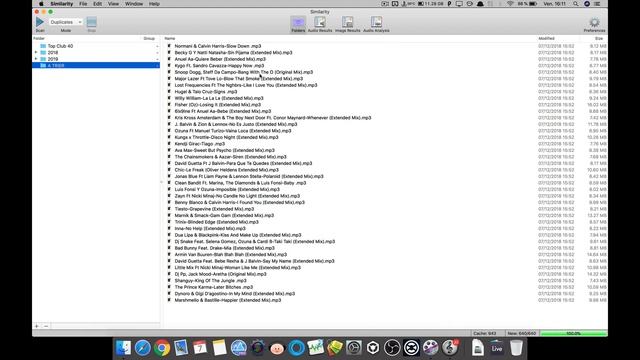Open Finder from the dock
The width and height of the screenshot is (640, 360).
pos(123,348)
